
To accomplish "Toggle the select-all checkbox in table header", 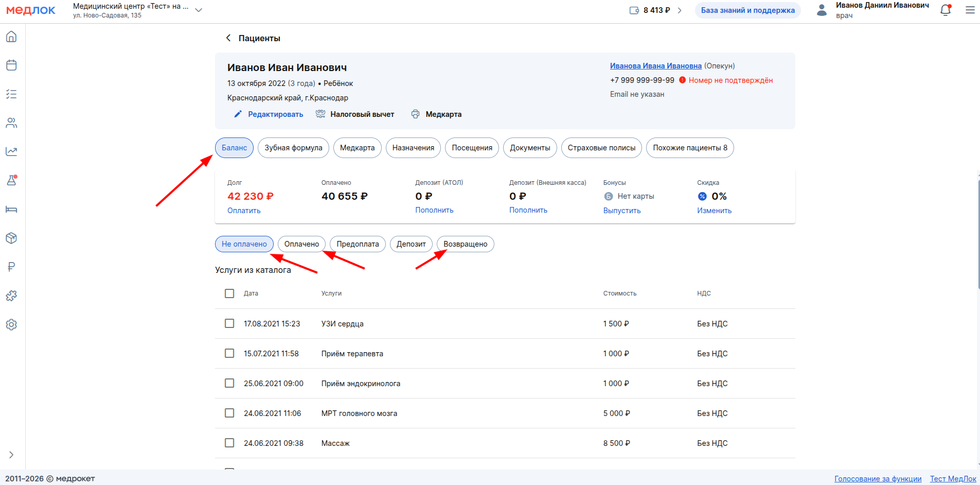I will point(229,293).
